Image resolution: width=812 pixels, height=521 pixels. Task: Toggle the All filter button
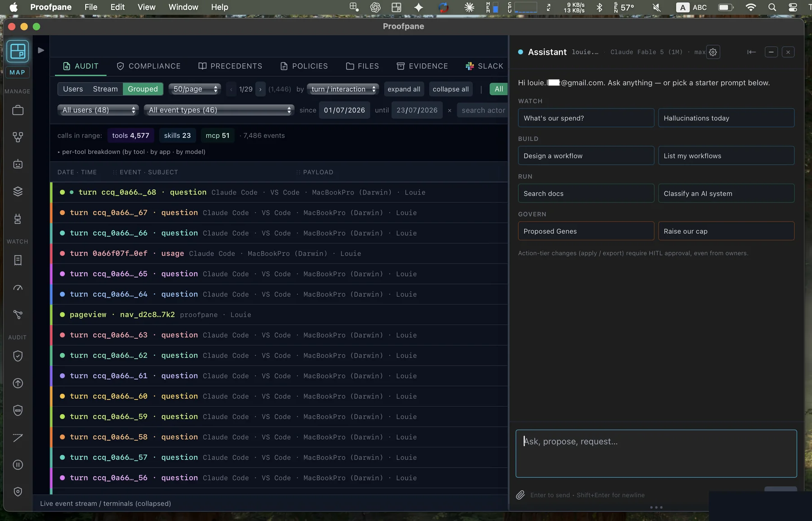click(498, 89)
